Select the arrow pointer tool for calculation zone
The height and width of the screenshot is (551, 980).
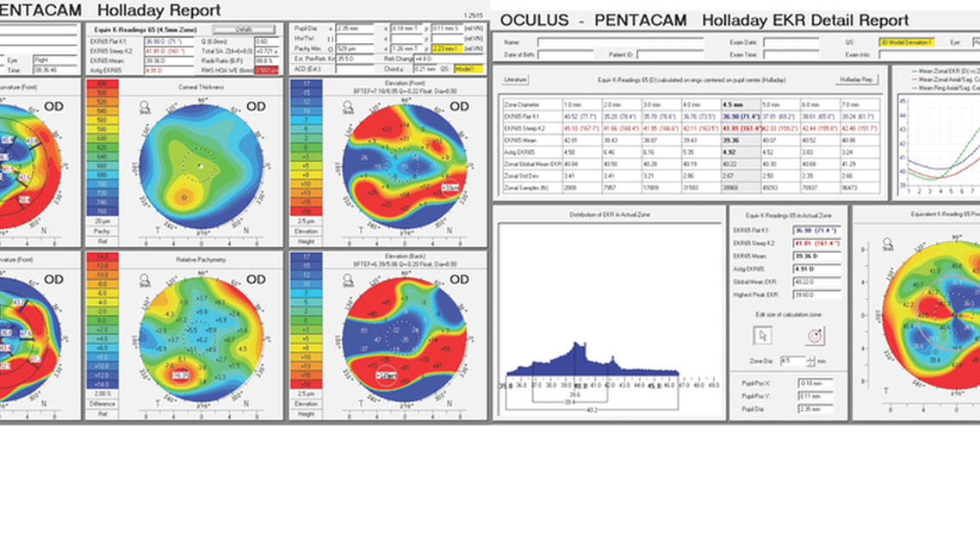(x=762, y=336)
